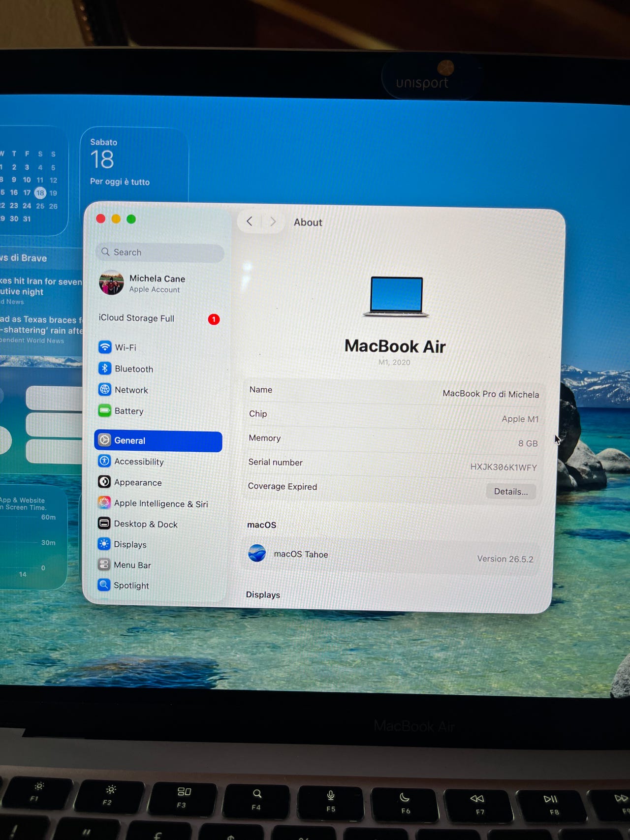Click the General gear icon

(x=104, y=440)
